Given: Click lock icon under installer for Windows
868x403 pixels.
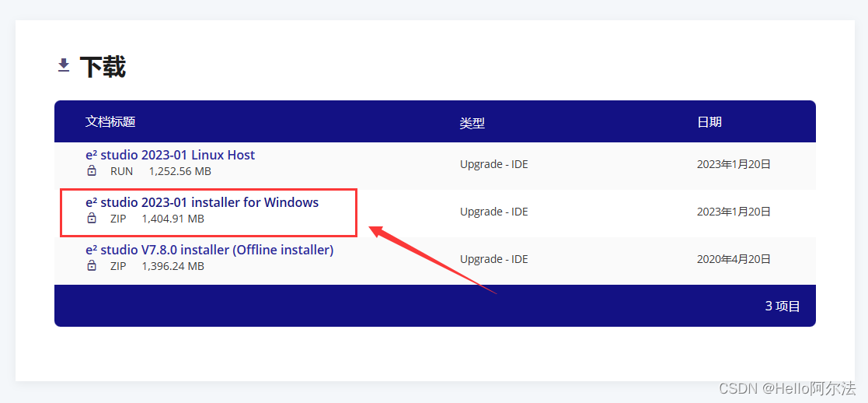Looking at the screenshot, I should point(92,219).
